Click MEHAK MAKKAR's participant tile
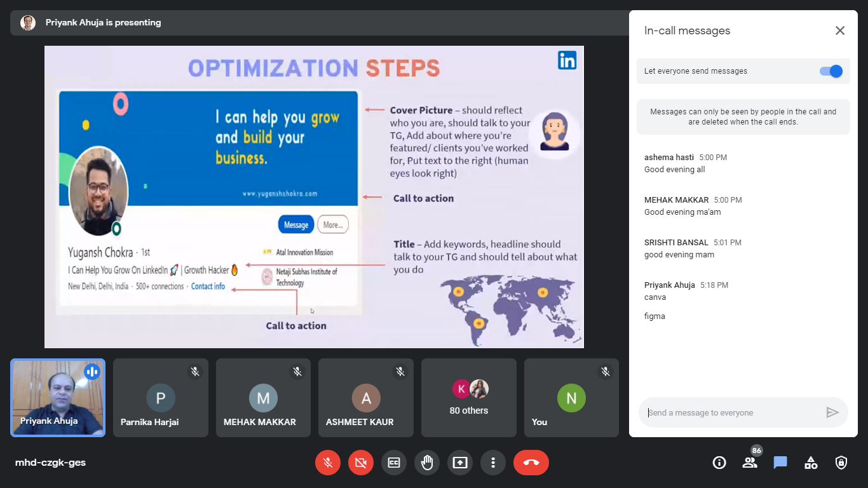The height and width of the screenshot is (488, 868). tap(263, 398)
